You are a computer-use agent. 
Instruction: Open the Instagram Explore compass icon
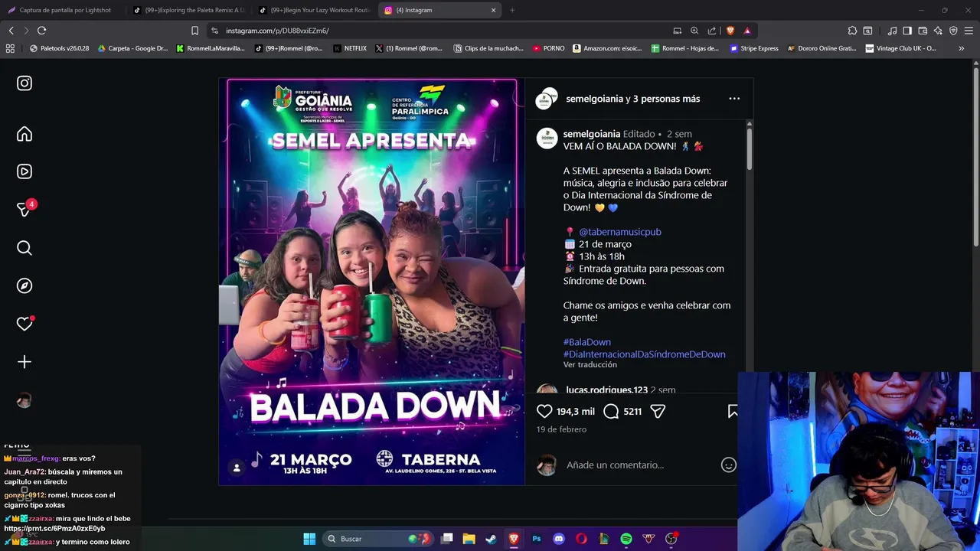click(x=24, y=285)
